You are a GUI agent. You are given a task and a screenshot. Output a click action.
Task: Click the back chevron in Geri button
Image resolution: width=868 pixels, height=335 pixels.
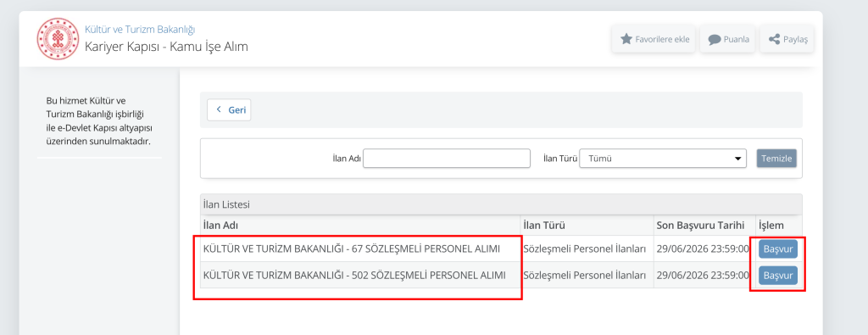click(x=219, y=109)
